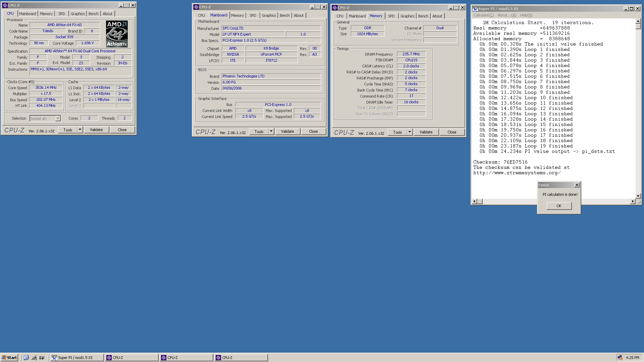Click the AMD Athlon 64 FX processor logo
The height and width of the screenshot is (362, 644).
tap(117, 34)
